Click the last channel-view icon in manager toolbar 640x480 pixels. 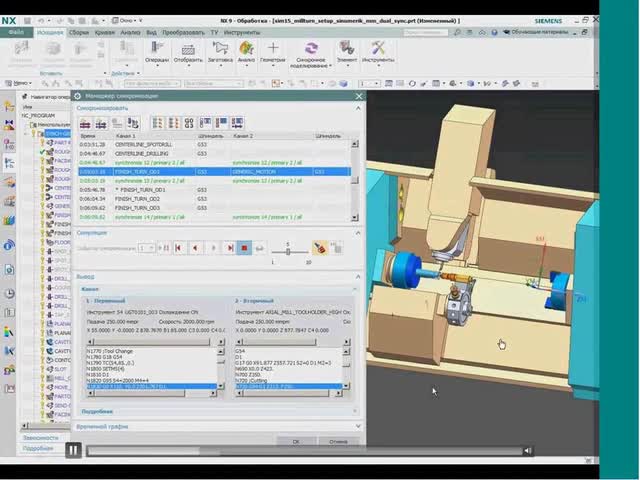click(237, 123)
